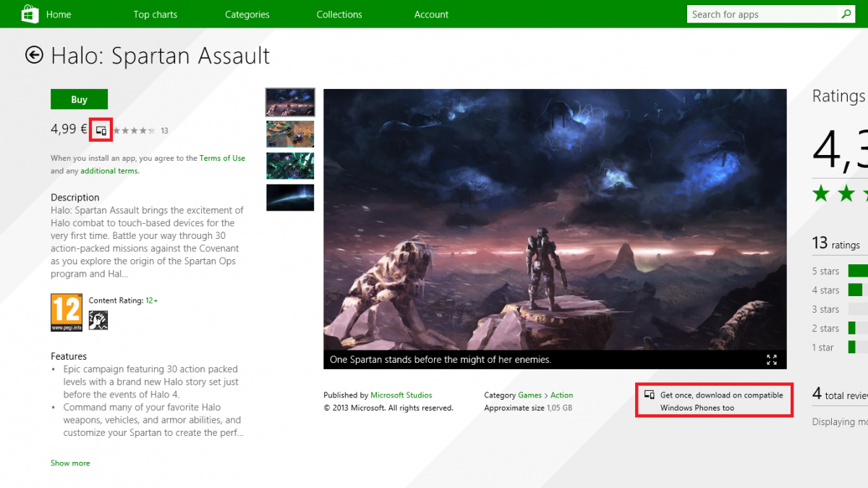Click the screenshot caption 'One Spartan stands'
Image resolution: width=868 pixels, height=488 pixels.
[441, 360]
